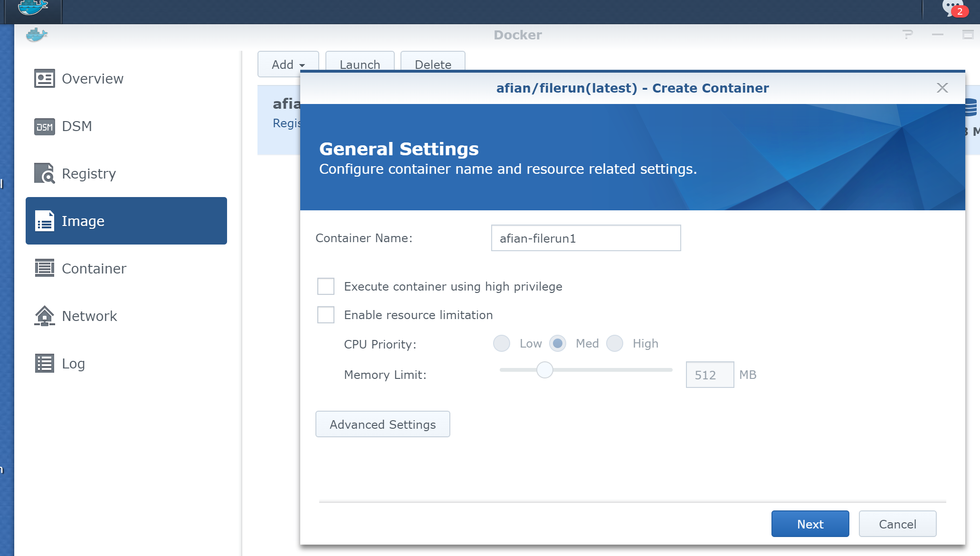Click the Log sidebar icon
The height and width of the screenshot is (556, 980).
44,363
